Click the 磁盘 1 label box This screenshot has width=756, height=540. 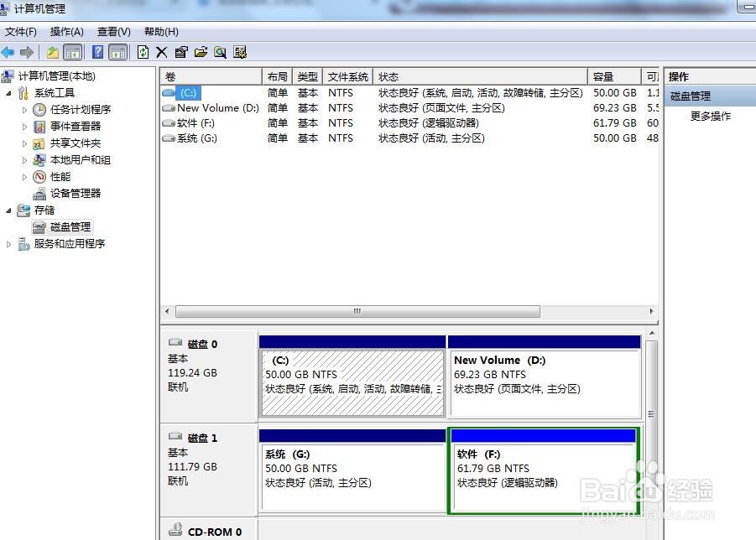pyautogui.click(x=210, y=470)
